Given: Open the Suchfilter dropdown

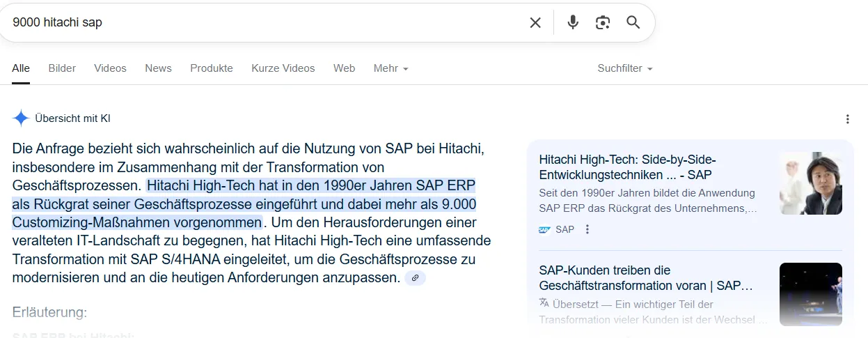Looking at the screenshot, I should [624, 68].
